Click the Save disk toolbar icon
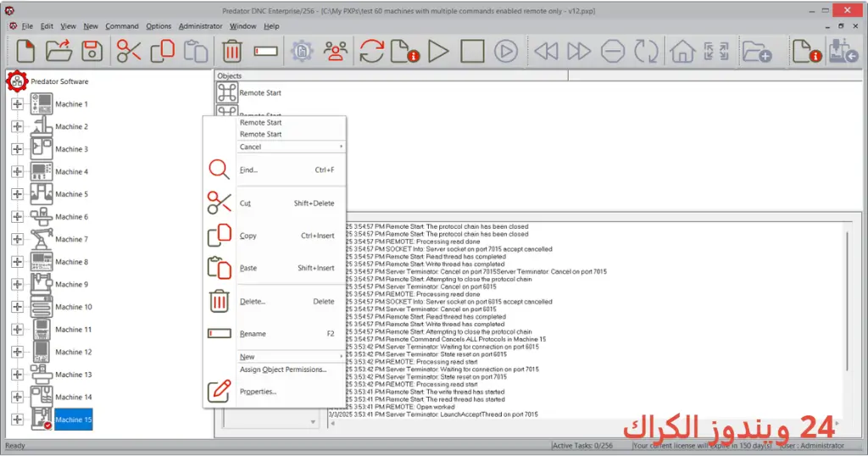Image resolution: width=868 pixels, height=456 pixels. click(x=92, y=52)
